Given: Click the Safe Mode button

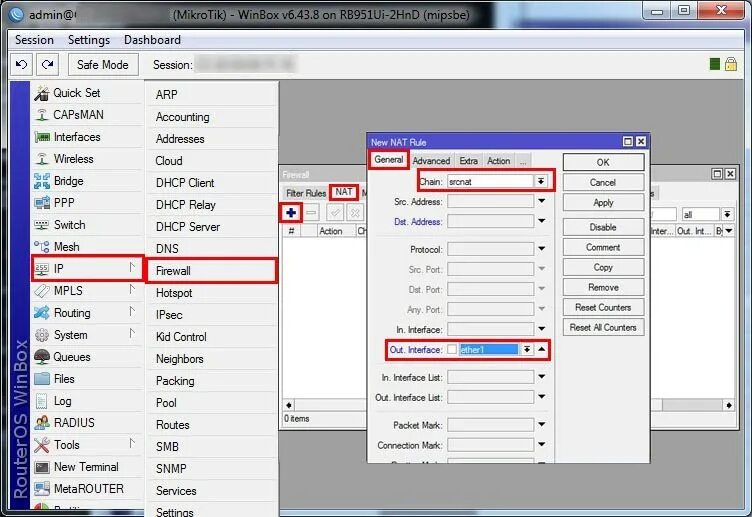Looking at the screenshot, I should point(103,65).
